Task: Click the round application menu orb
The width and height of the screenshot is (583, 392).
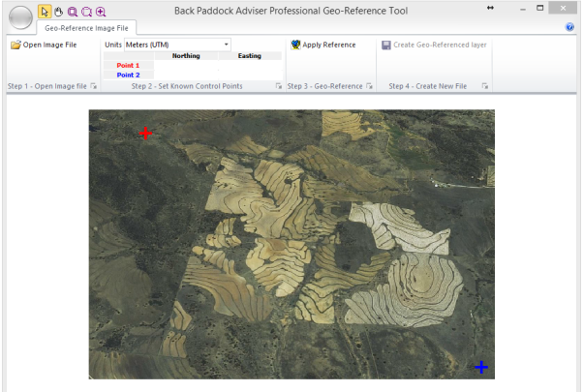Action: point(20,18)
